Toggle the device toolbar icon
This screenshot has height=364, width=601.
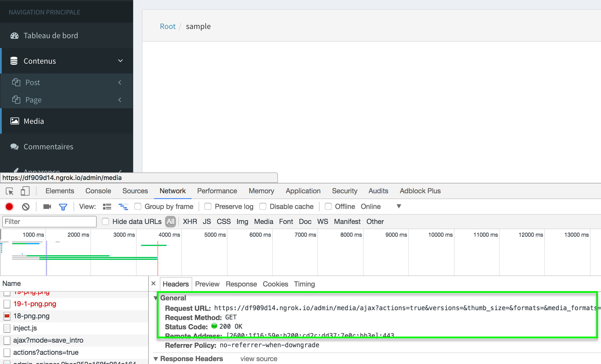pos(25,191)
